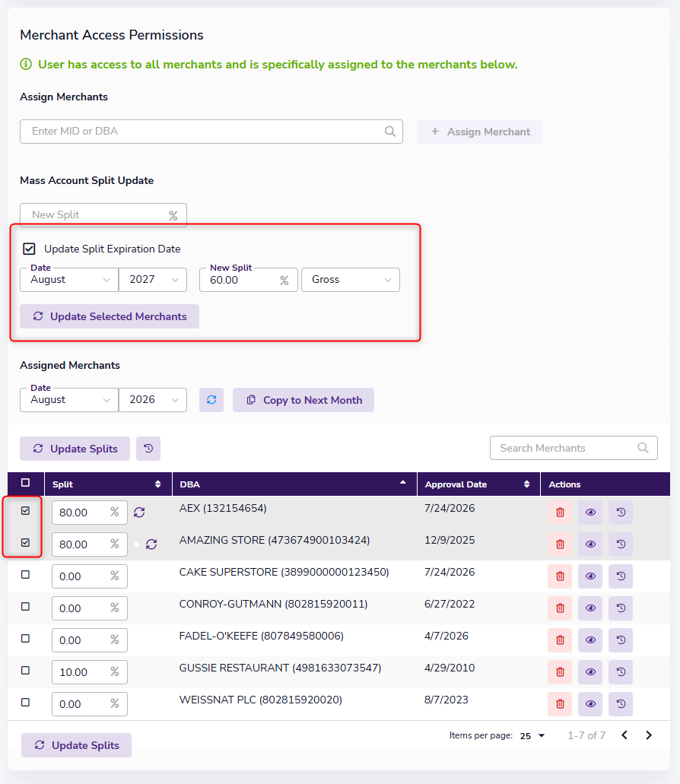Edit the New Split 60.00 field

[x=249, y=280]
